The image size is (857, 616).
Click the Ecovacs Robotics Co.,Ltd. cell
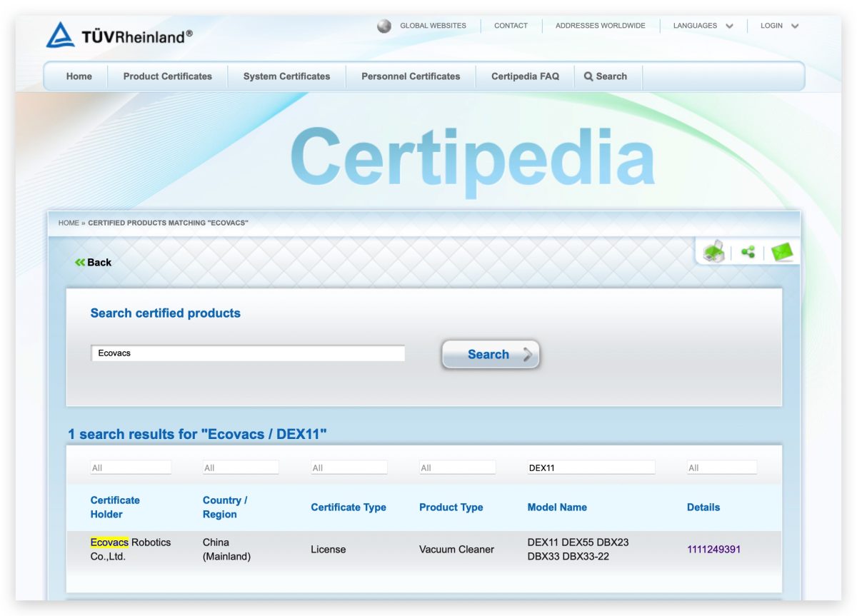131,550
